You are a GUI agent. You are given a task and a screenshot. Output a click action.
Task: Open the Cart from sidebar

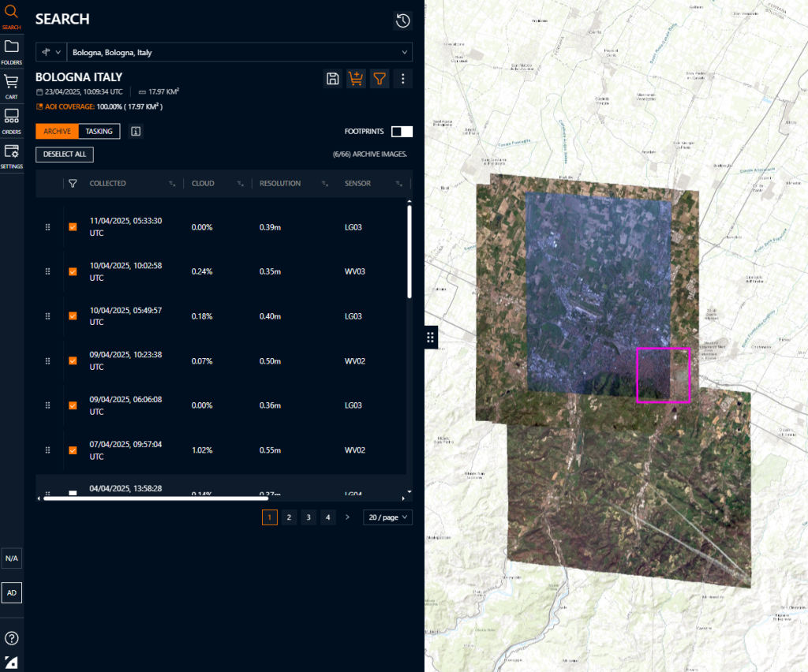tap(12, 85)
